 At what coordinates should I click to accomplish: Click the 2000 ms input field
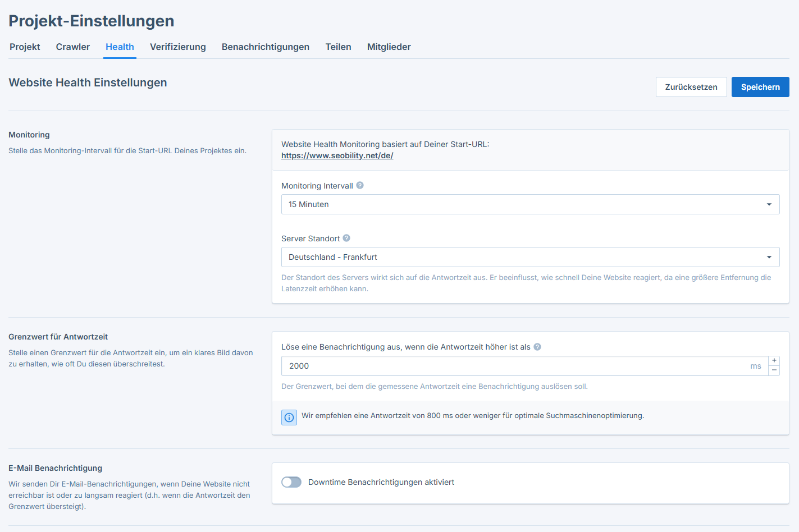(x=505, y=366)
